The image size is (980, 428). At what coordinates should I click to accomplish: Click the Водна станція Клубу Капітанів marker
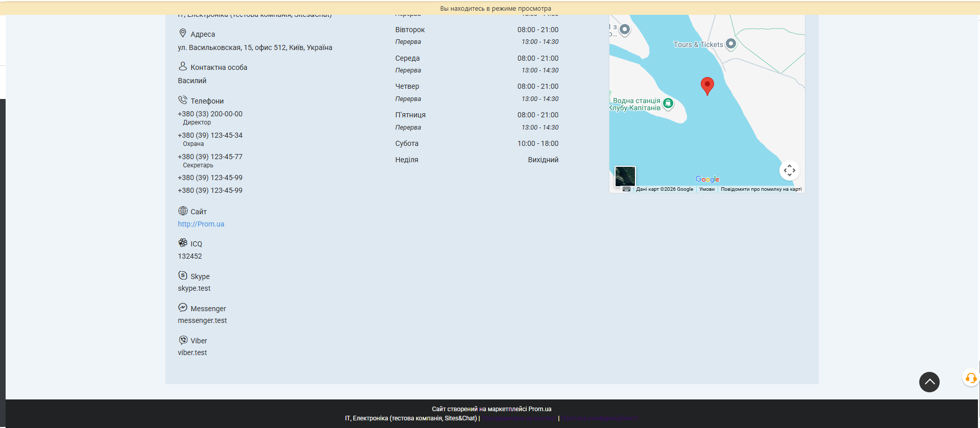[668, 104]
